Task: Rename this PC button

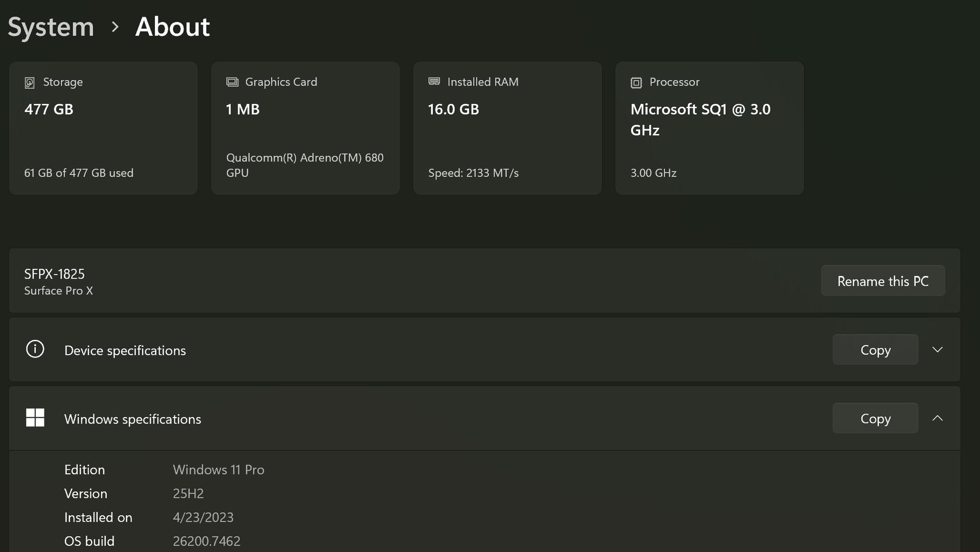Action: 882,281
